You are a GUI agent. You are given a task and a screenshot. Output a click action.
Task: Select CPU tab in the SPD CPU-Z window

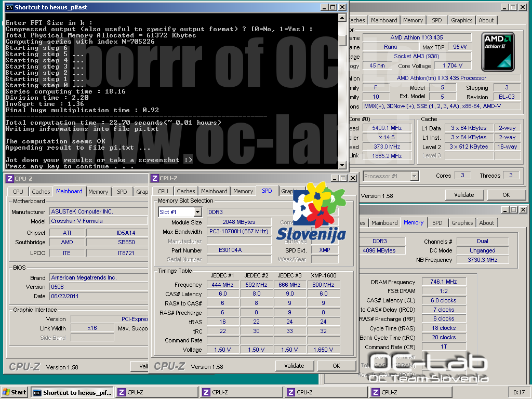point(163,191)
